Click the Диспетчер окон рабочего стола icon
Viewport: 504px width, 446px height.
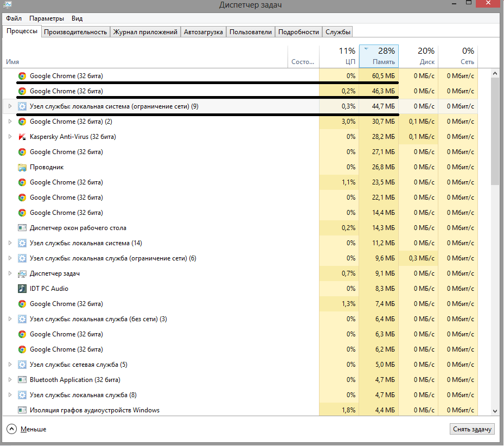(x=22, y=228)
